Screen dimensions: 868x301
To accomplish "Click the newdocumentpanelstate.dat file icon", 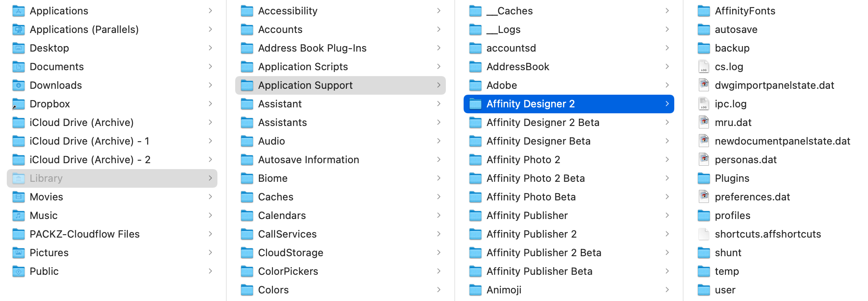I will click(x=704, y=141).
